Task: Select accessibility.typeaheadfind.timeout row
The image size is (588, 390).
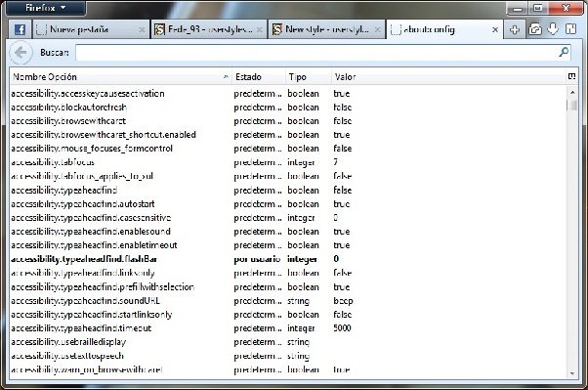Action: click(288, 328)
